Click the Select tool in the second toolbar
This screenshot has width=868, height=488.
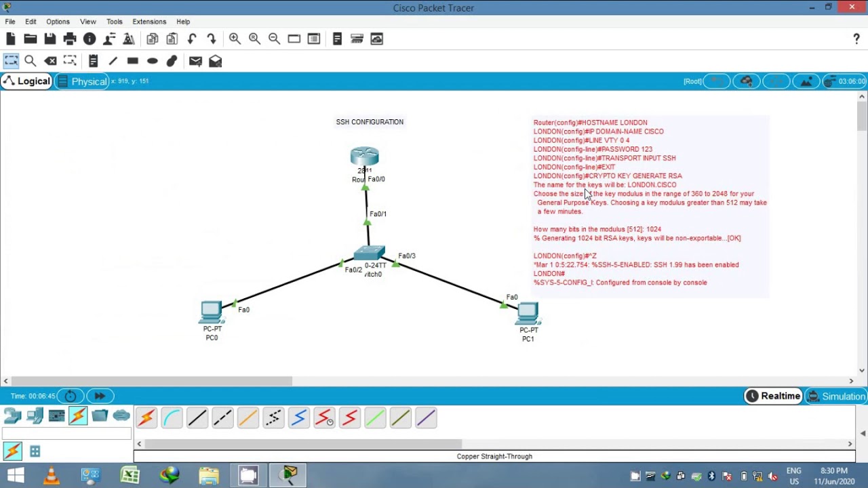(11, 61)
